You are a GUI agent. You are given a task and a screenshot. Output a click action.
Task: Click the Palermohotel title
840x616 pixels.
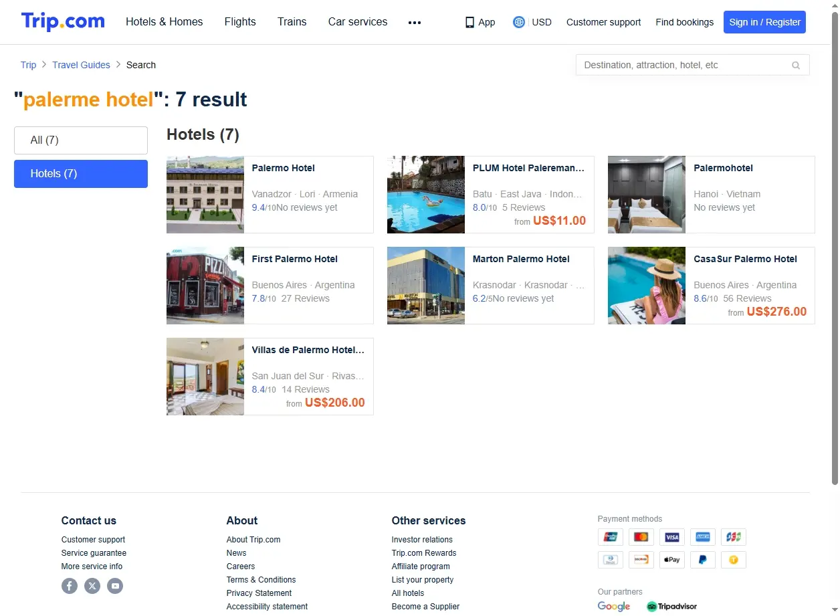(x=723, y=168)
